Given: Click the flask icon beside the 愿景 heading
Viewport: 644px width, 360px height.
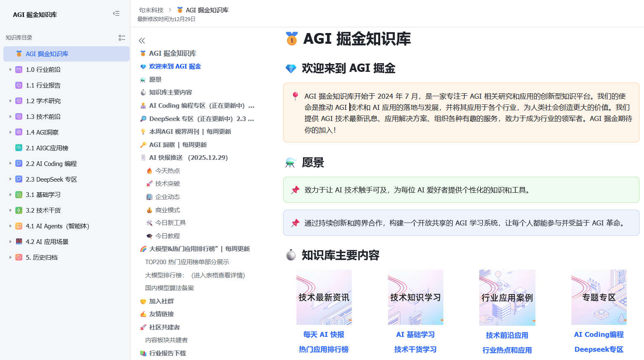Looking at the screenshot, I should click(x=291, y=163).
